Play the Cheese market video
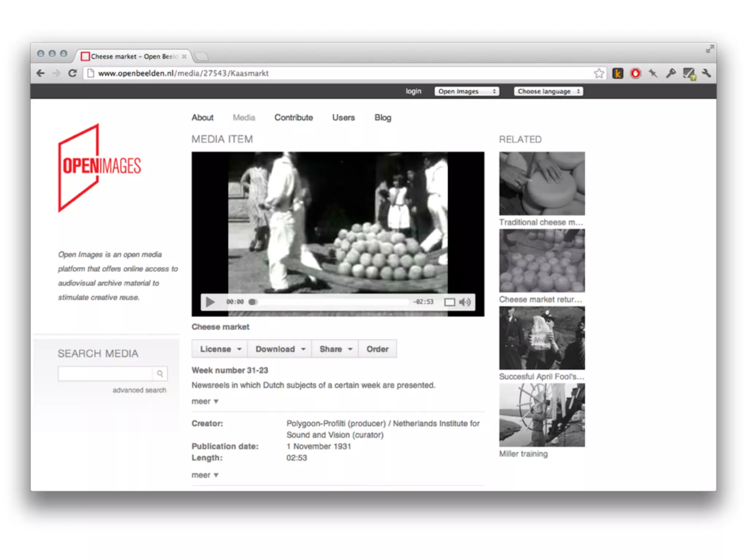The image size is (747, 560). (210, 302)
